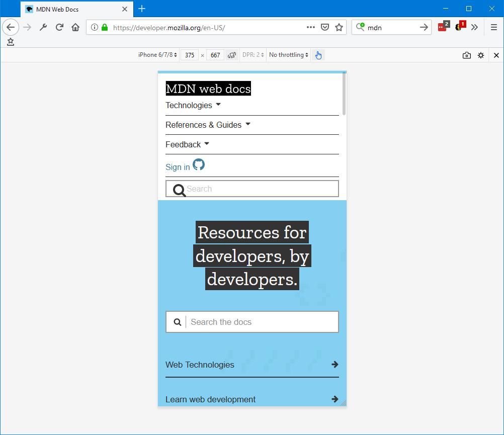The height and width of the screenshot is (435, 504).
Task: Open the developer tools wrench icon
Action: [43, 27]
